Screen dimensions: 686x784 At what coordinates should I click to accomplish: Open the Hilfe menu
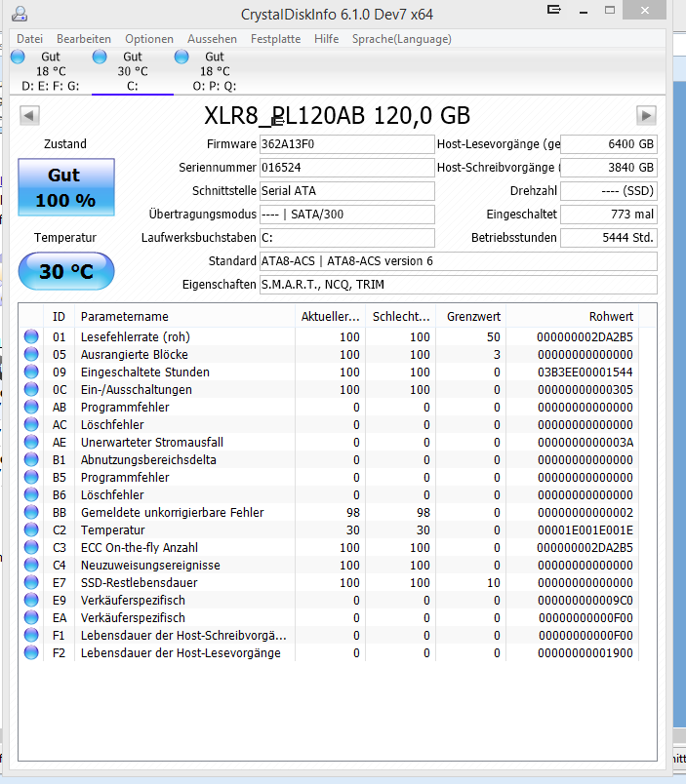(x=326, y=39)
